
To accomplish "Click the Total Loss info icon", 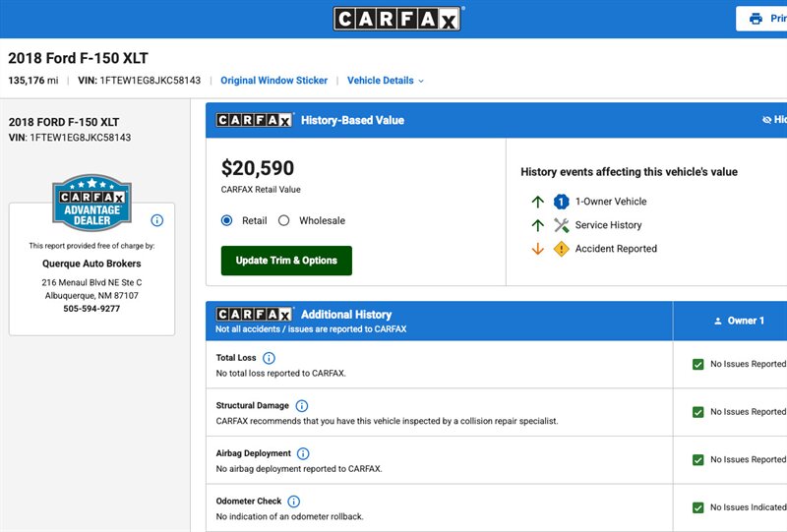I will coord(269,358).
